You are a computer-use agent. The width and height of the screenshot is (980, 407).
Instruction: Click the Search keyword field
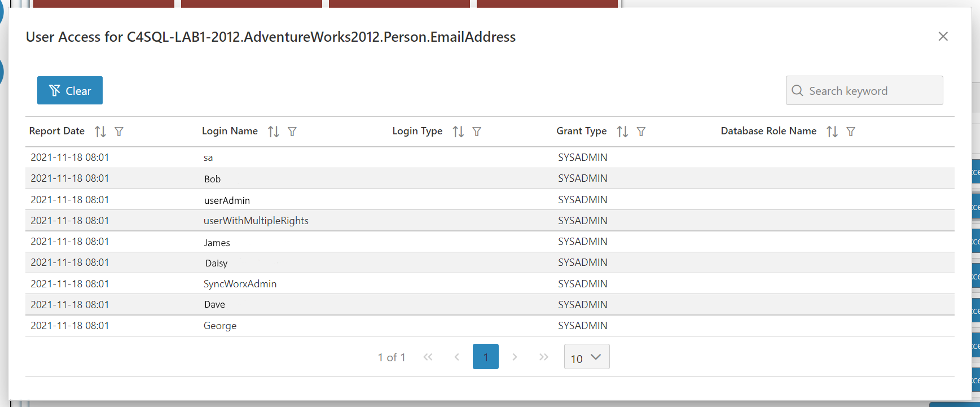point(864,90)
